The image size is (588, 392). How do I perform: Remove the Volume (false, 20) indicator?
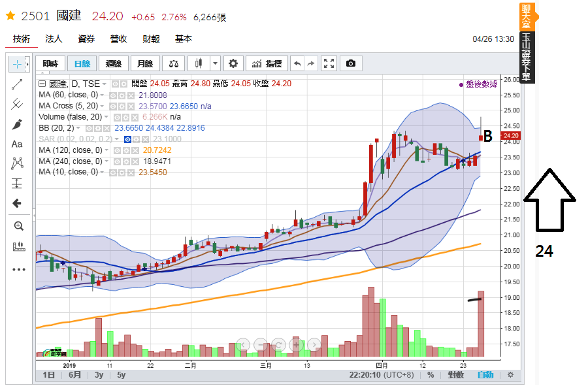point(135,118)
